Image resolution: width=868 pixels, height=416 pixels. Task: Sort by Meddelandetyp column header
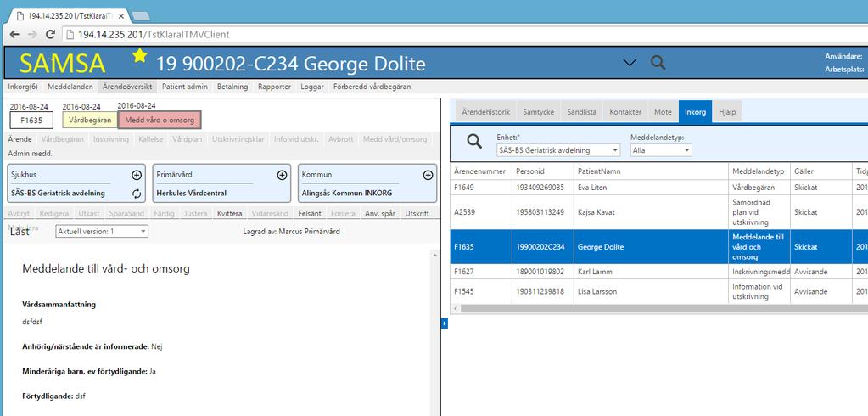[x=759, y=171]
